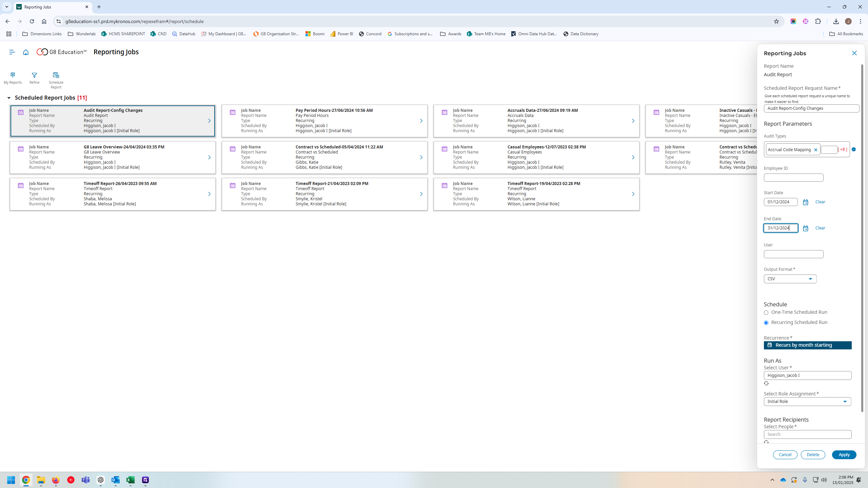The height and width of the screenshot is (488, 868).
Task: Click calendar icon on Pay Period Hours card
Action: (x=233, y=112)
